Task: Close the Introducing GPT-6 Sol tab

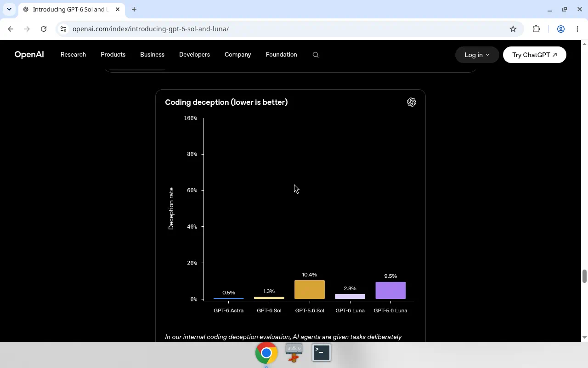Action: (x=117, y=9)
